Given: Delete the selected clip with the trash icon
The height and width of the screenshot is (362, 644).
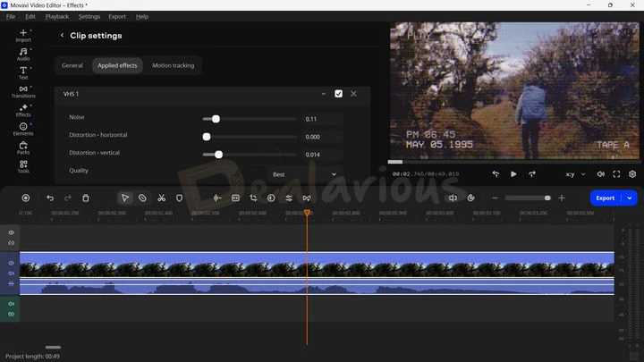Looking at the screenshot, I should pos(86,198).
